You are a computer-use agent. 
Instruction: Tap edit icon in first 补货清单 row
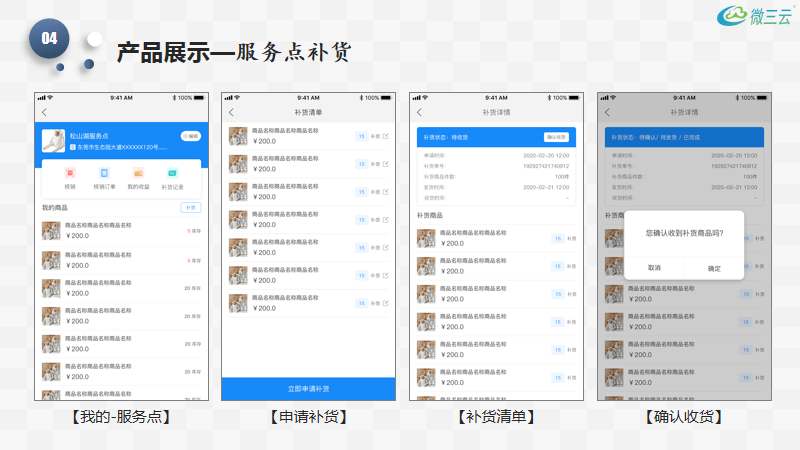click(386, 136)
